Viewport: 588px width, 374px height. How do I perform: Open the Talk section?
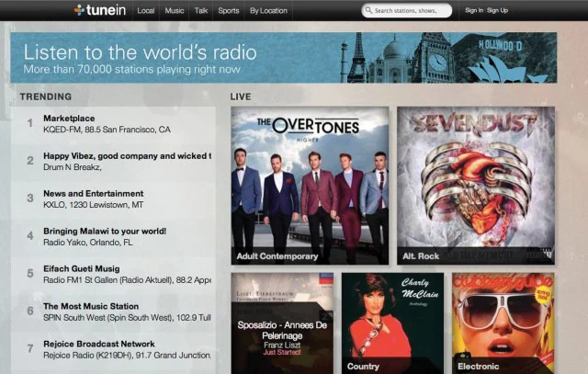coord(202,11)
